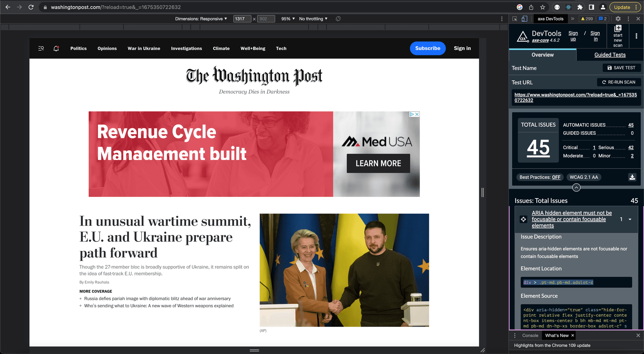Open the issues badge showing 2
This screenshot has width=644, height=354.
tap(603, 19)
